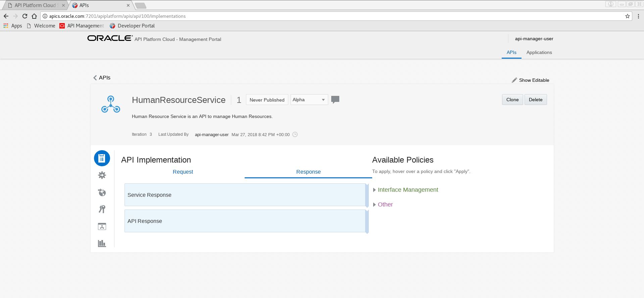644x298 pixels.
Task: Open the Alpha state dropdown
Action: pyautogui.click(x=309, y=100)
